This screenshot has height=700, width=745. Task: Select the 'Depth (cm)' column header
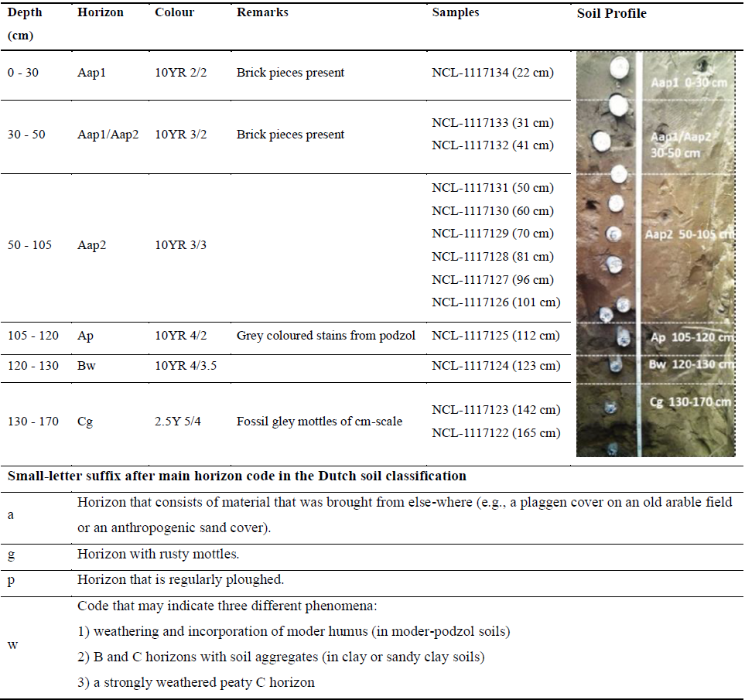click(26, 24)
